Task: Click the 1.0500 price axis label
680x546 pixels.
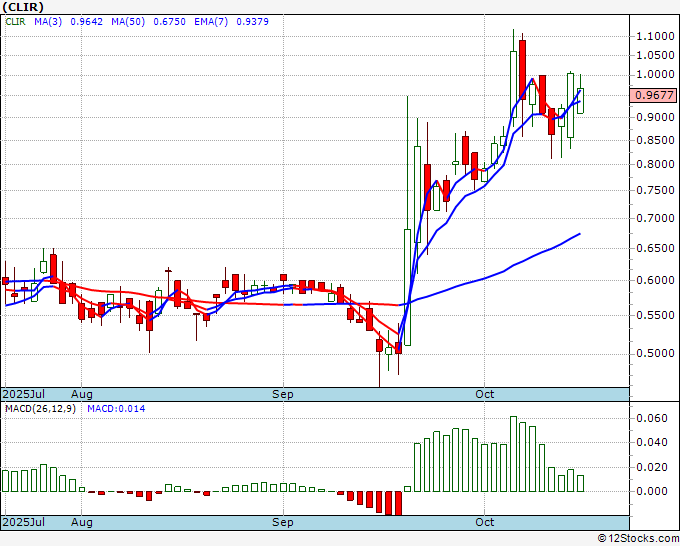Action: pos(655,56)
